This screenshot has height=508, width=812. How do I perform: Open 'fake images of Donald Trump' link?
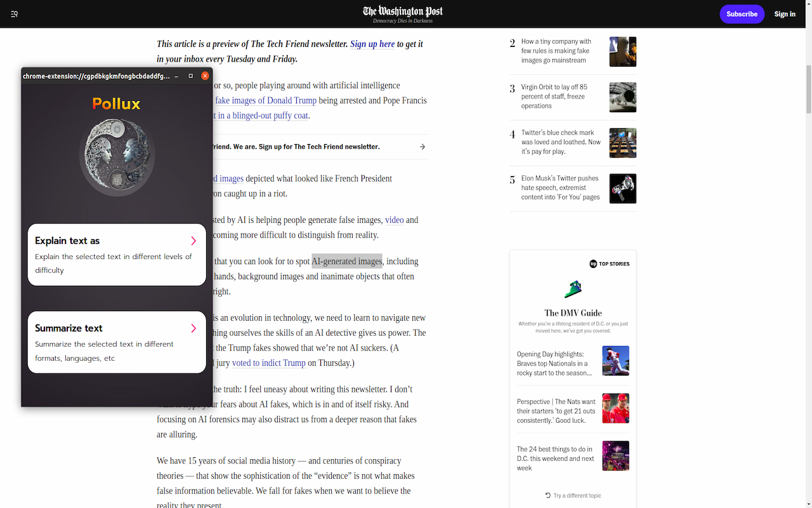click(266, 100)
